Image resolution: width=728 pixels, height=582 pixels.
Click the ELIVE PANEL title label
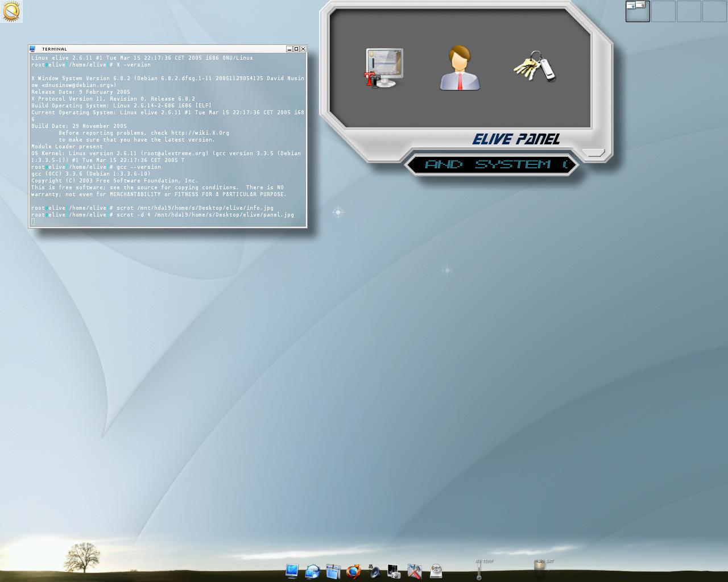(516, 139)
